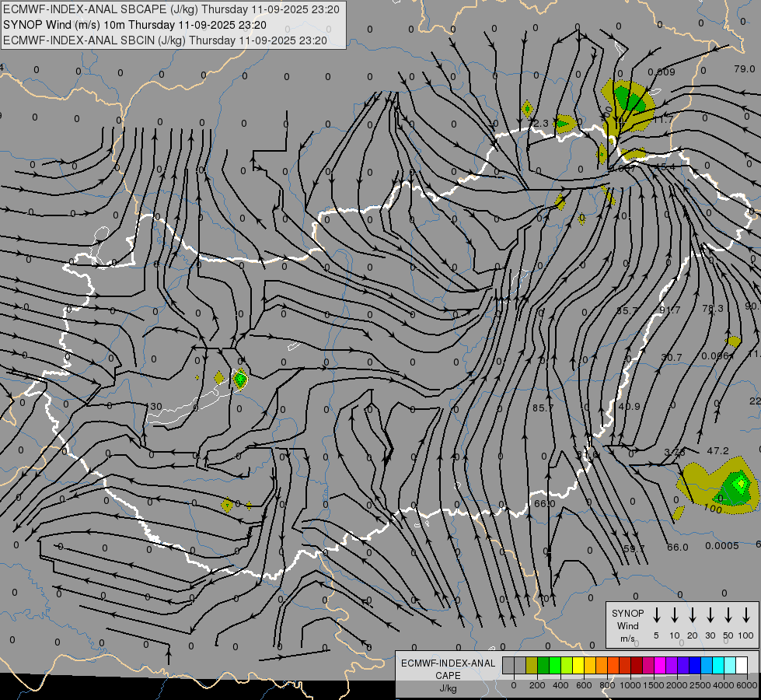
Task: Click the wind arrow above the wind legend's 100
Action: point(746,615)
